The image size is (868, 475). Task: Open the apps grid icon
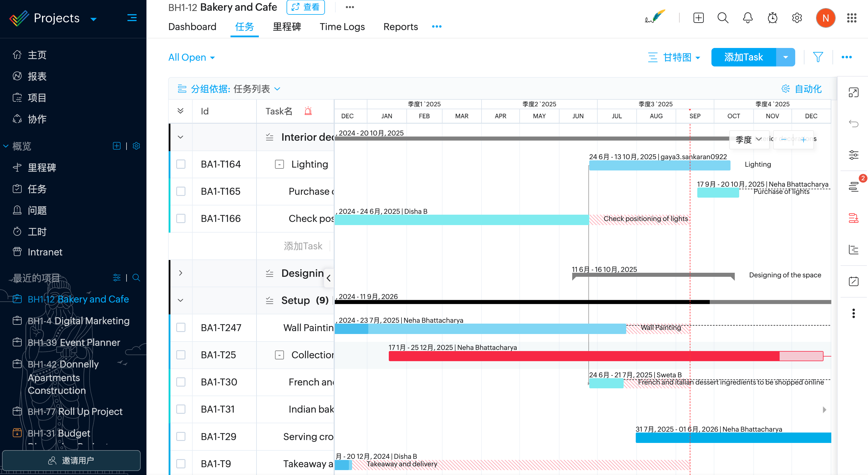[852, 18]
